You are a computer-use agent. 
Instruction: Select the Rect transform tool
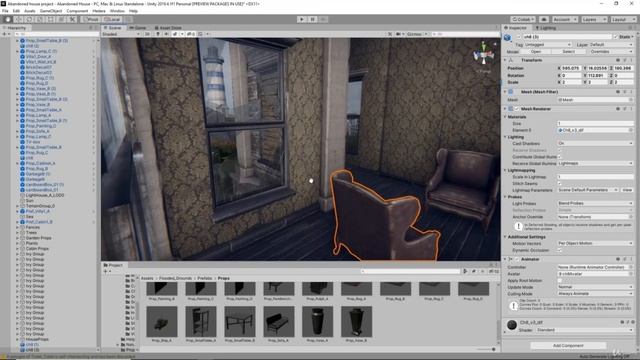pyautogui.click(x=51, y=19)
